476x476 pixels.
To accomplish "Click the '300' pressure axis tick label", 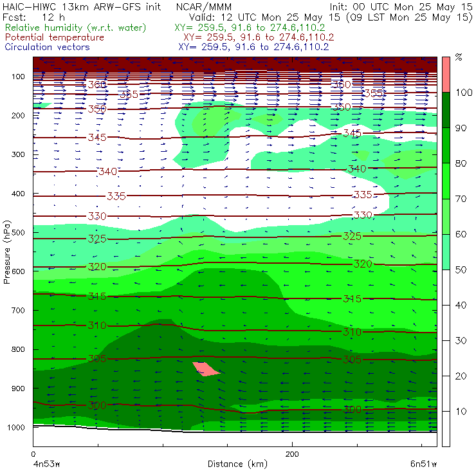I will click(x=18, y=154).
